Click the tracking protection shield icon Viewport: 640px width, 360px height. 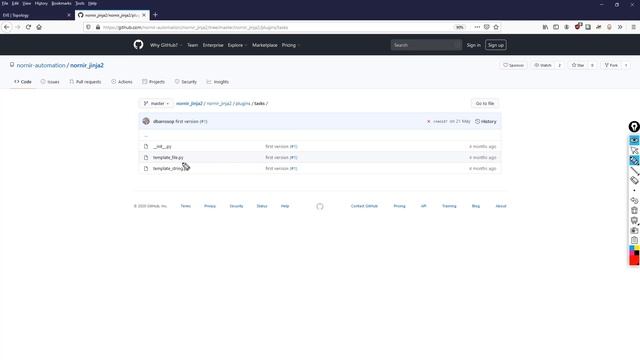pyautogui.click(x=88, y=27)
